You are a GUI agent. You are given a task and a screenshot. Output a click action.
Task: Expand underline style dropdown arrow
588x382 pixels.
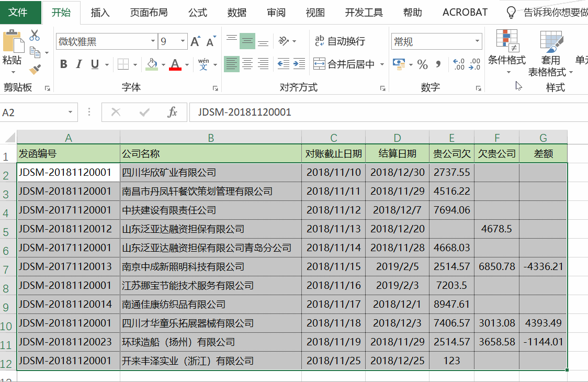tap(107, 64)
